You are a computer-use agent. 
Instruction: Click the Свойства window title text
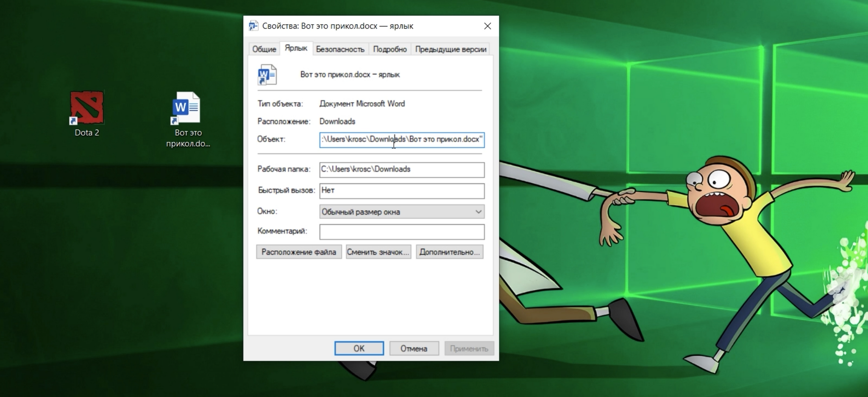(x=338, y=26)
